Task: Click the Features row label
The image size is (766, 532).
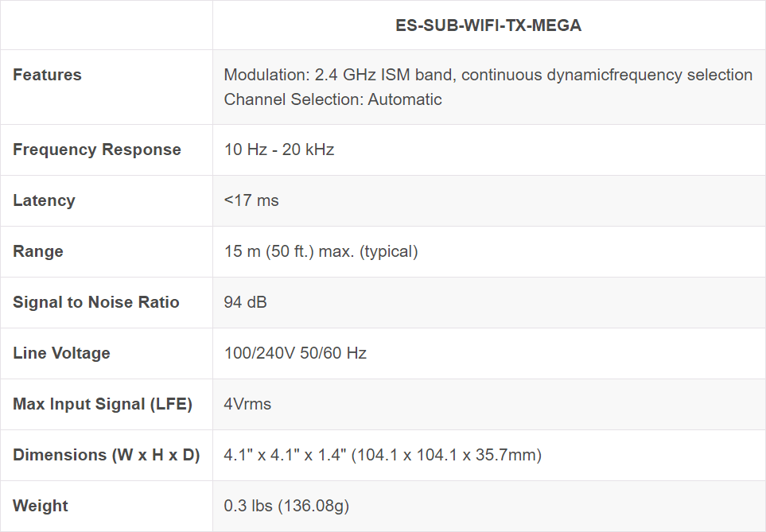Action: point(48,75)
